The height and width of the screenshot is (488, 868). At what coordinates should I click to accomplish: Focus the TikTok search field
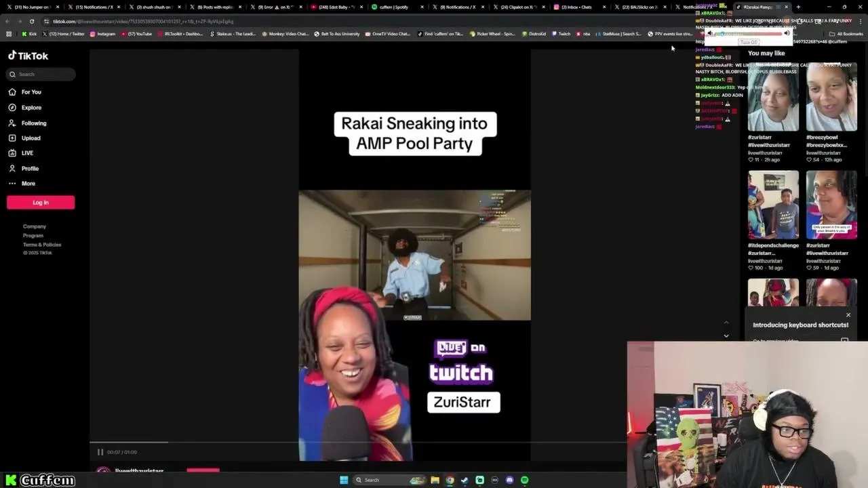pos(41,74)
